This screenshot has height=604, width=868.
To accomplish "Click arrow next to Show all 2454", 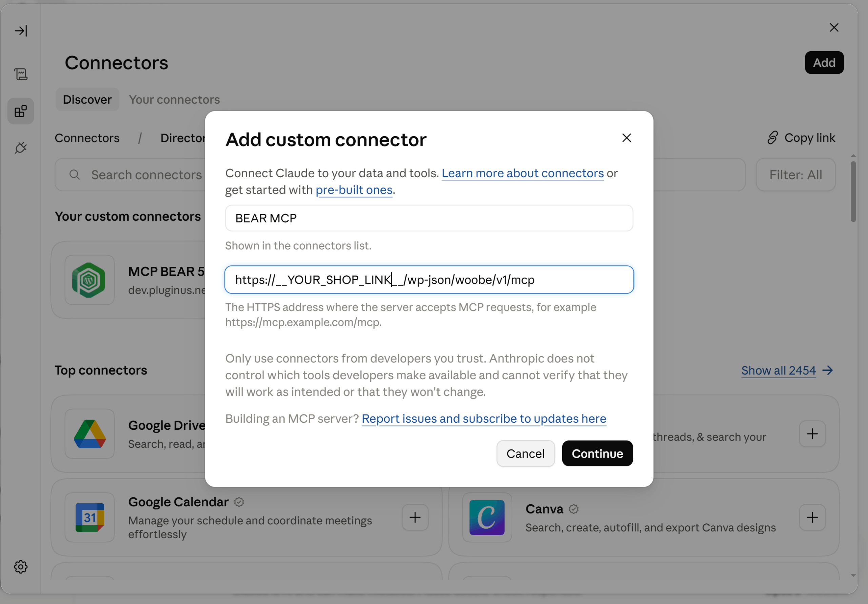I will click(x=828, y=370).
